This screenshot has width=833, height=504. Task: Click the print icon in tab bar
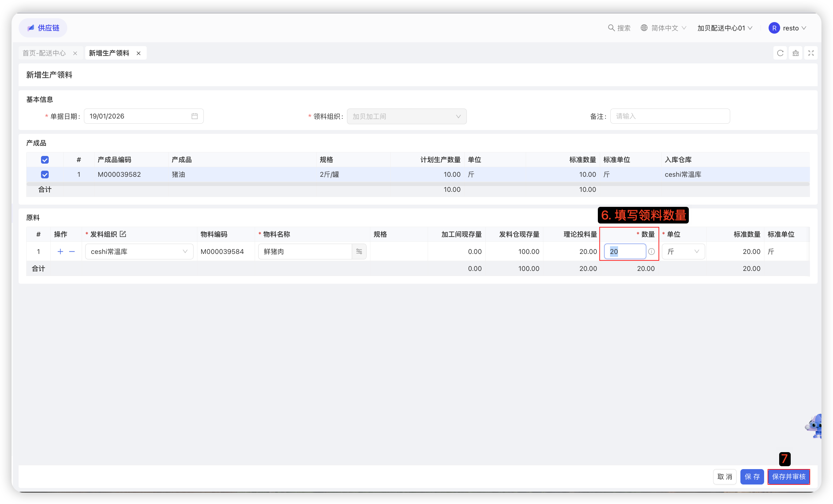click(x=796, y=53)
